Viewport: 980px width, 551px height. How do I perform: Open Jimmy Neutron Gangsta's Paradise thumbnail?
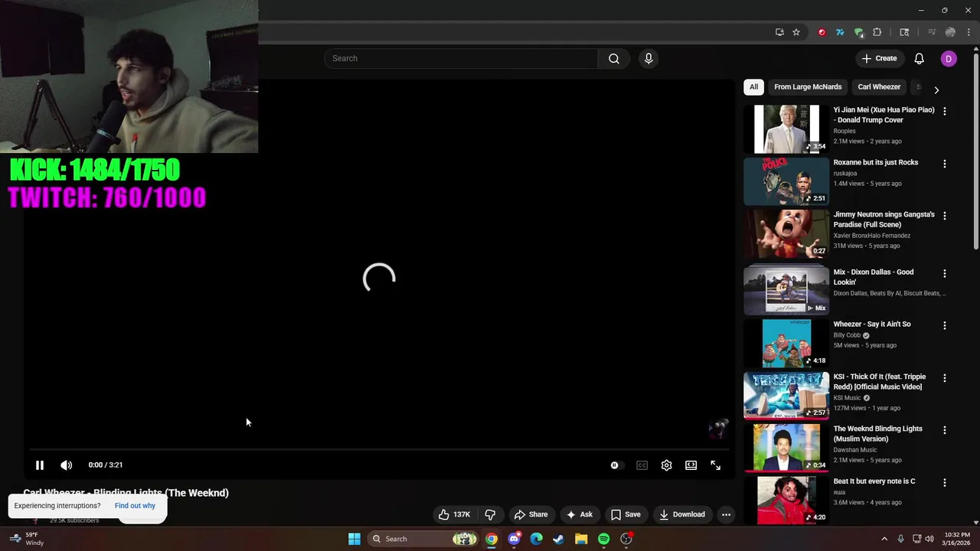point(786,234)
